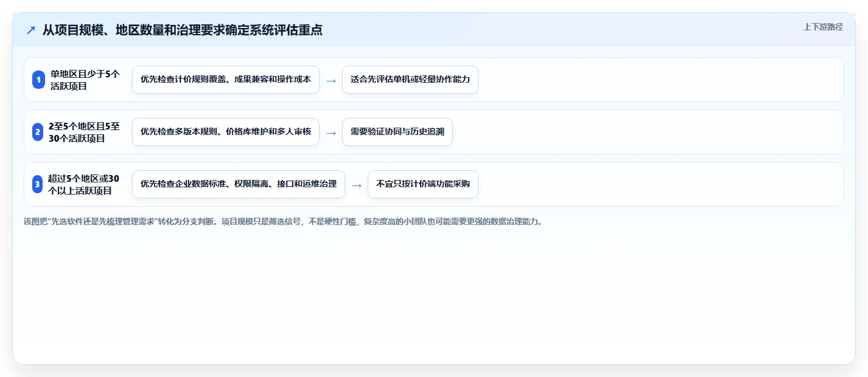The height and width of the screenshot is (377, 868).
Task: Click the 上下游路径 label
Action: pyautogui.click(x=823, y=27)
